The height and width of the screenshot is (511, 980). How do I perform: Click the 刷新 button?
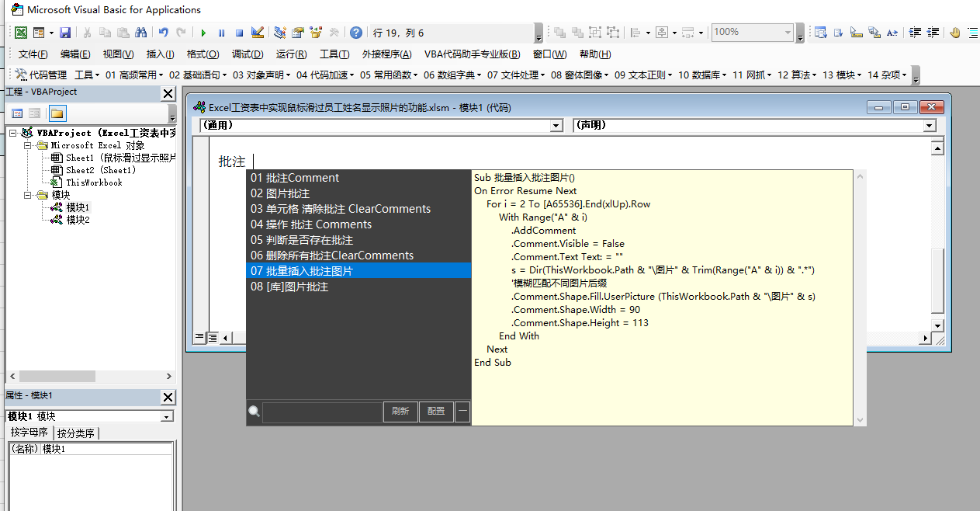400,412
